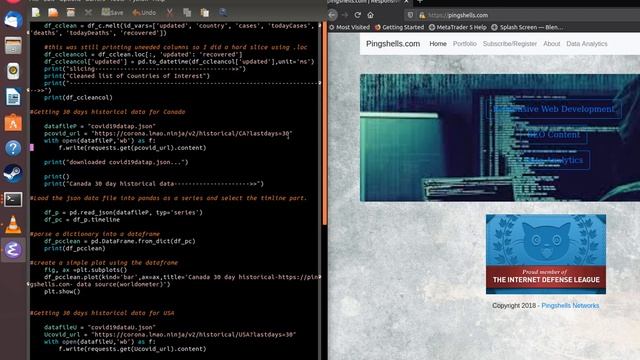Close the Pingshells.com browser tab
Image resolution: width=640 pixels, height=360 pixels.
point(406,2)
